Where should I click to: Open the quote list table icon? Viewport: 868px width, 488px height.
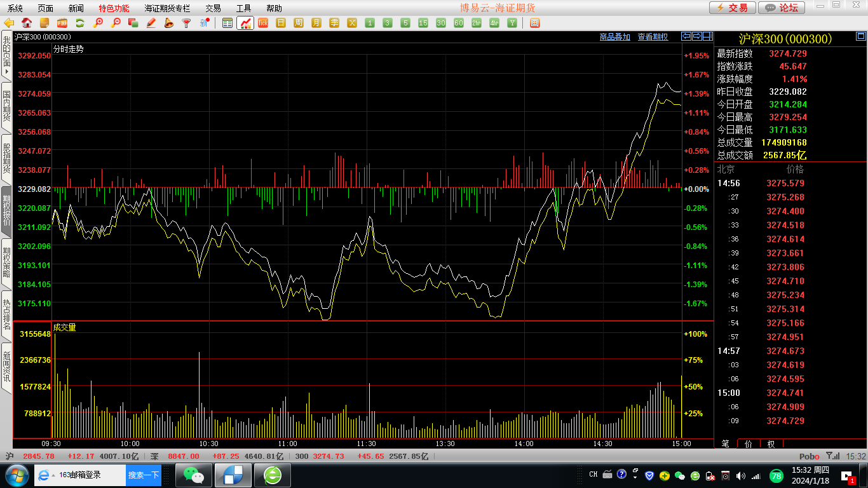click(x=227, y=23)
